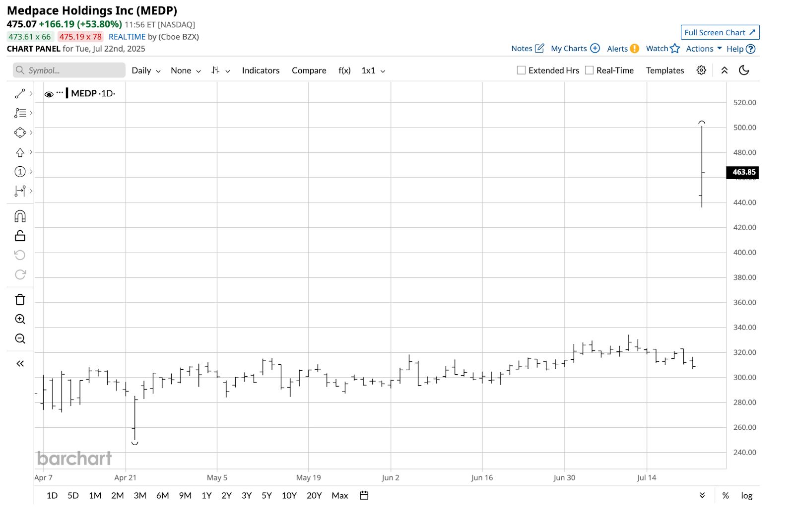Zoom out with the magnifier minus
The height and width of the screenshot is (532, 794).
pos(20,338)
